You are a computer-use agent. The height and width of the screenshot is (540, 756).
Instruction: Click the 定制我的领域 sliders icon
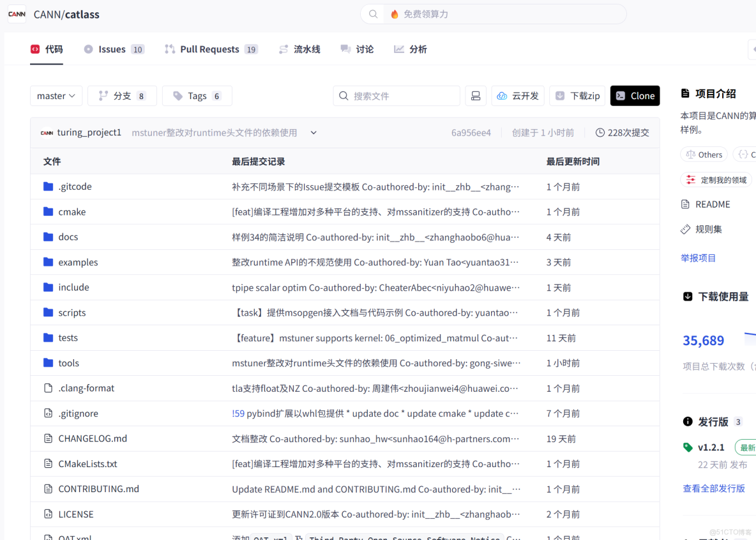pos(690,180)
